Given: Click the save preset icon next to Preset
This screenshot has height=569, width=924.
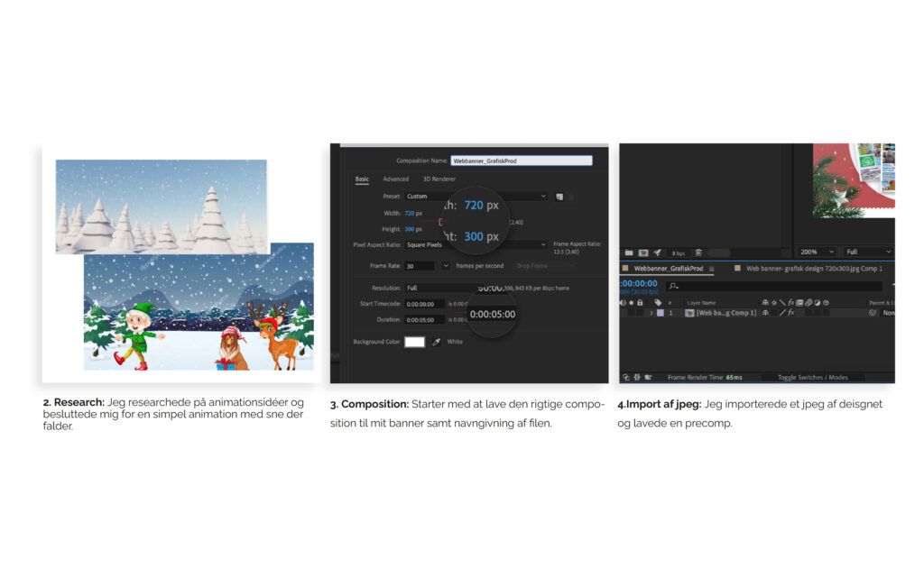Looking at the screenshot, I should click(x=559, y=196).
